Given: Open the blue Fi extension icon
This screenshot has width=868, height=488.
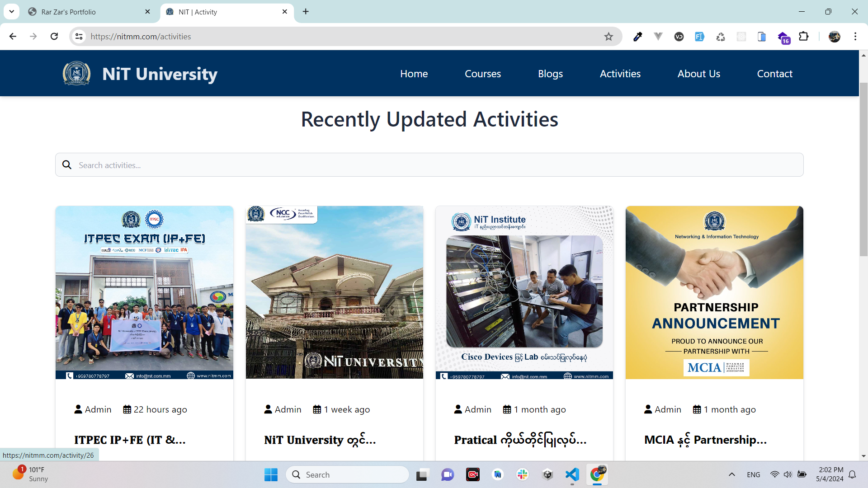Looking at the screenshot, I should [700, 37].
